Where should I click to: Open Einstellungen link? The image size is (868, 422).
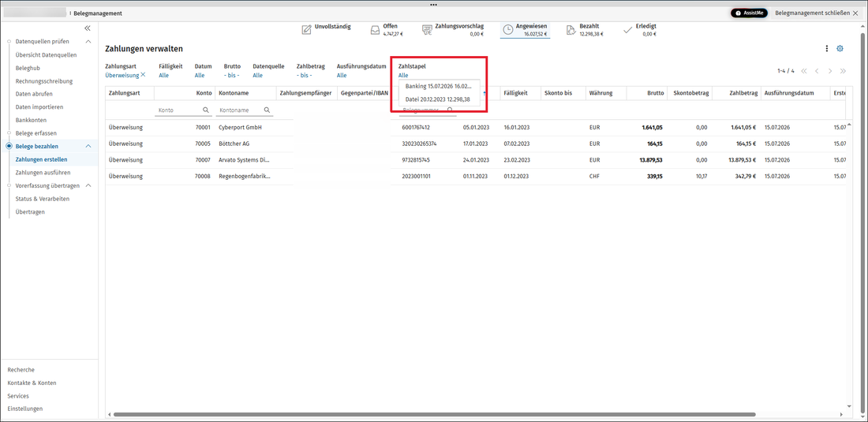coord(24,409)
